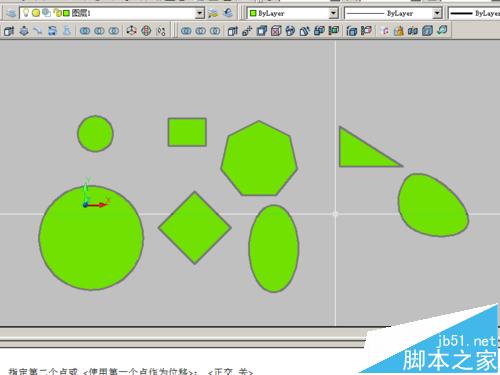The image size is (500, 375).
Task: Select the large green circle
Action: [91, 238]
